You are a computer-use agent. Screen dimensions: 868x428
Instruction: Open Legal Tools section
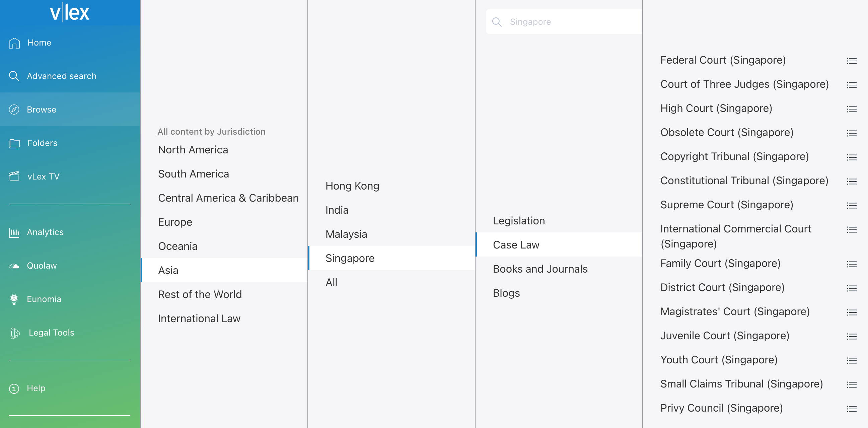[70, 333]
